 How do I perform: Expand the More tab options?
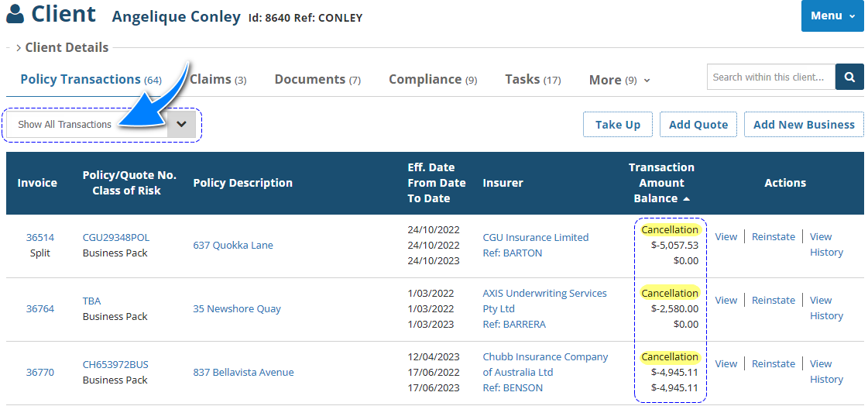coord(619,80)
